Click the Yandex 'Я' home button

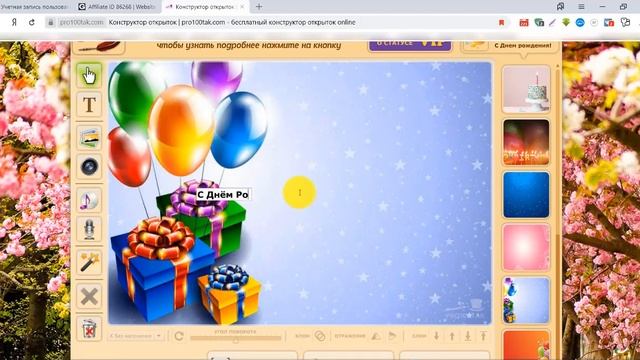pos(14,22)
